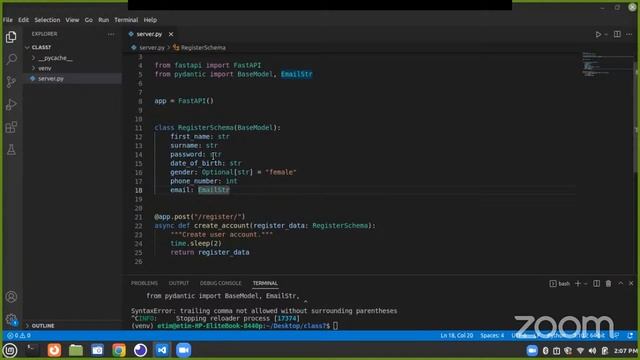Image resolution: width=640 pixels, height=360 pixels.
Task: Click the clock showing 2:07 PM
Action: pos(626,351)
